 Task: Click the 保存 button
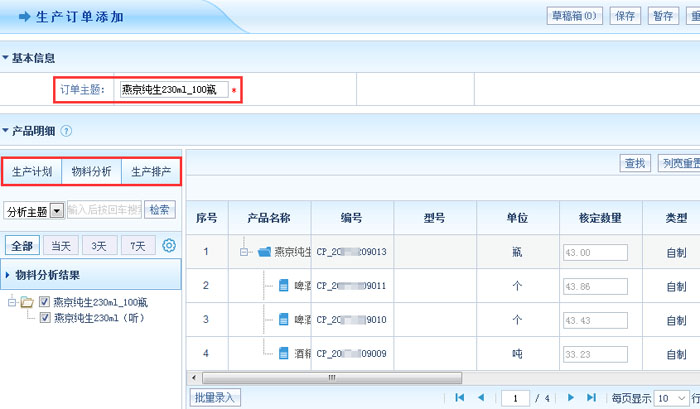click(625, 15)
